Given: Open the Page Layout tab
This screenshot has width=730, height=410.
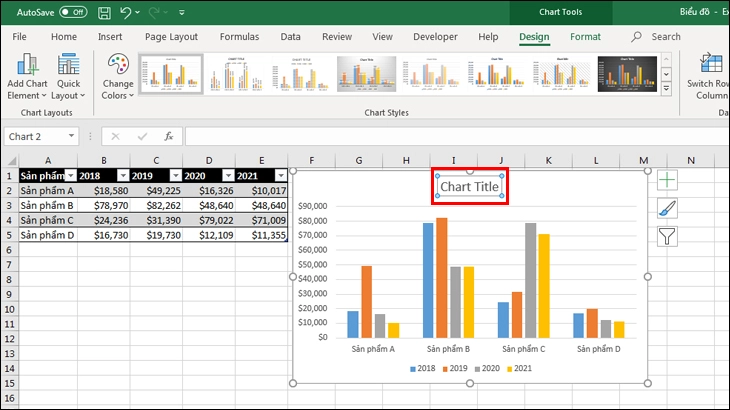Looking at the screenshot, I should [x=171, y=37].
